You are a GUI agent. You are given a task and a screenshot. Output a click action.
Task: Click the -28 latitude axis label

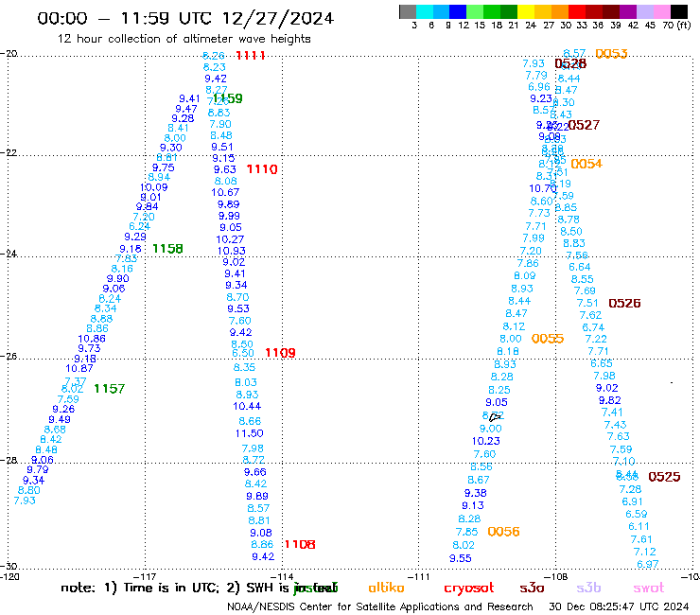point(9,460)
